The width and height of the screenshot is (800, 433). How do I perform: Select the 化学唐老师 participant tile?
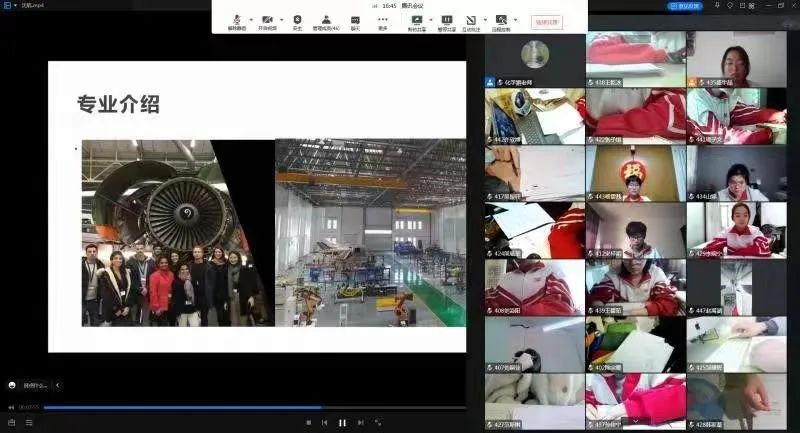pyautogui.click(x=534, y=59)
